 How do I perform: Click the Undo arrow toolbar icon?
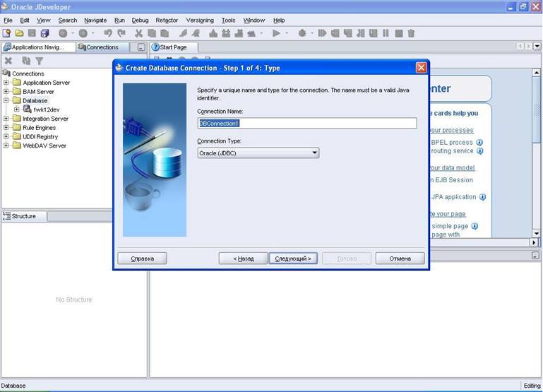coord(108,33)
